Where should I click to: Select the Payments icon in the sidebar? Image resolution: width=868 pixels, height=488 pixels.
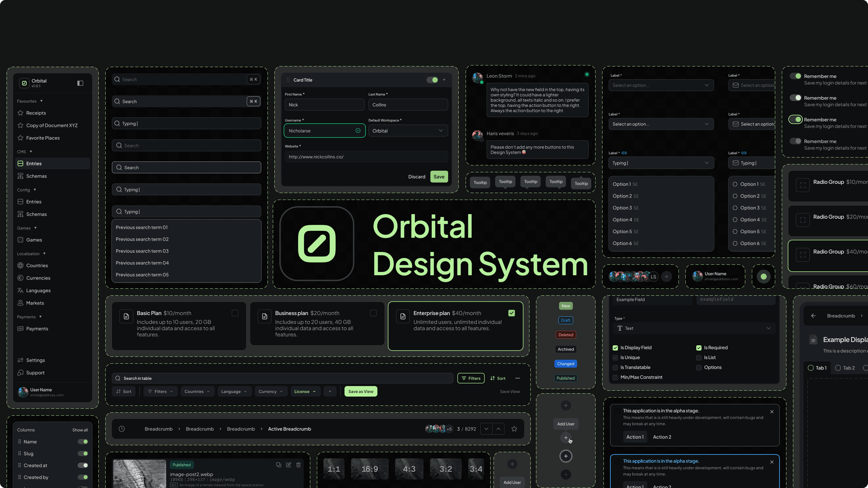pyautogui.click(x=21, y=329)
